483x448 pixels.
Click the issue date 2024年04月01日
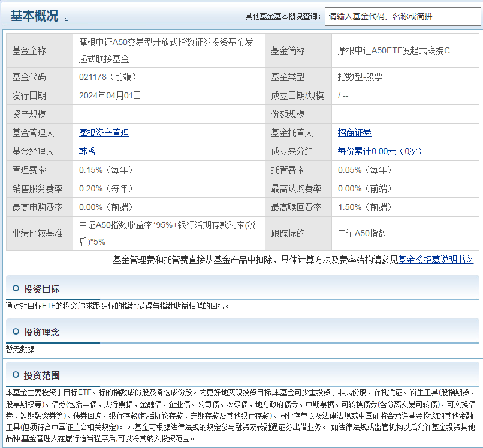(110, 95)
